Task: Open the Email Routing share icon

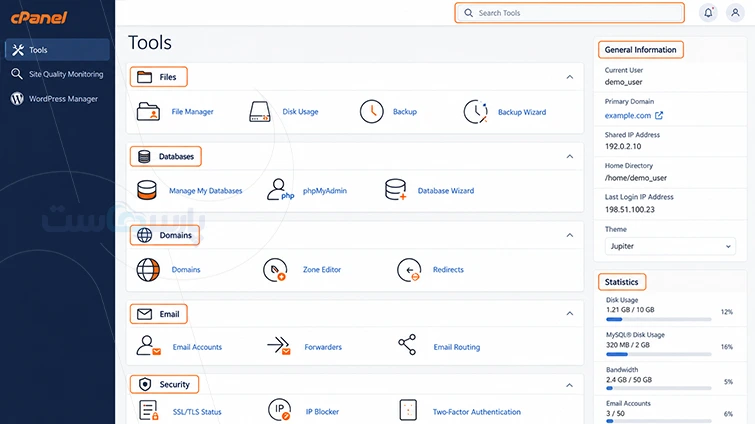Action: coord(407,345)
